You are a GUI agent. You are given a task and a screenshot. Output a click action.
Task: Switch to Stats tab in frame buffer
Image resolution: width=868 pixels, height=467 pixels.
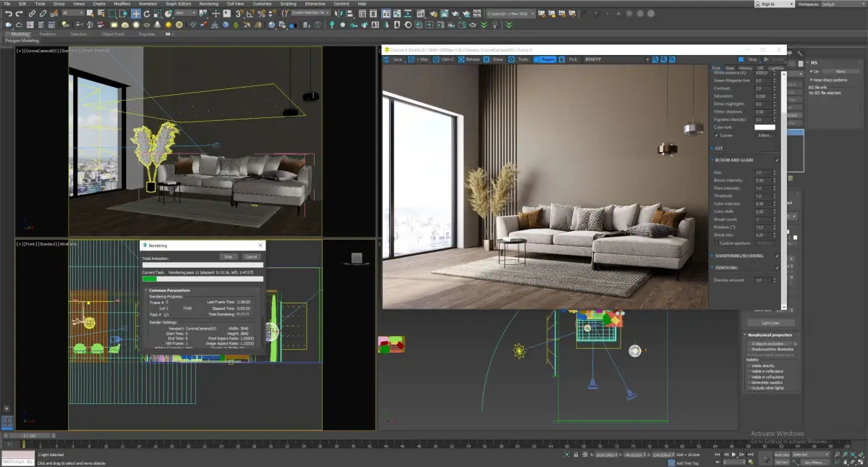coord(728,67)
